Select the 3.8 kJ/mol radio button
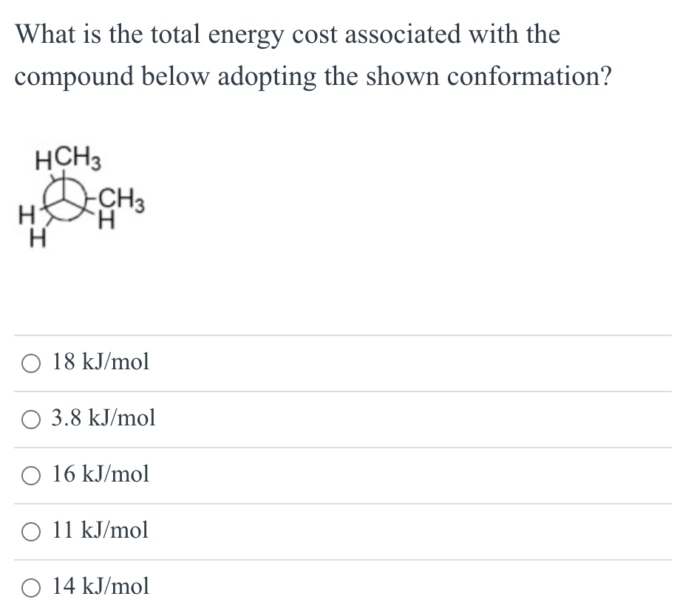 30,419
